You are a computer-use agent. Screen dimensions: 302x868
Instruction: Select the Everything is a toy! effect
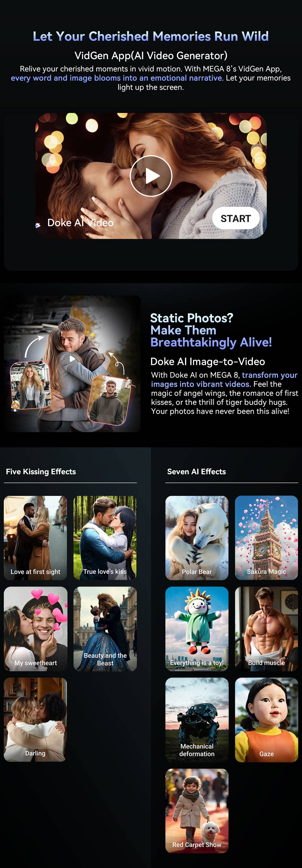click(197, 629)
